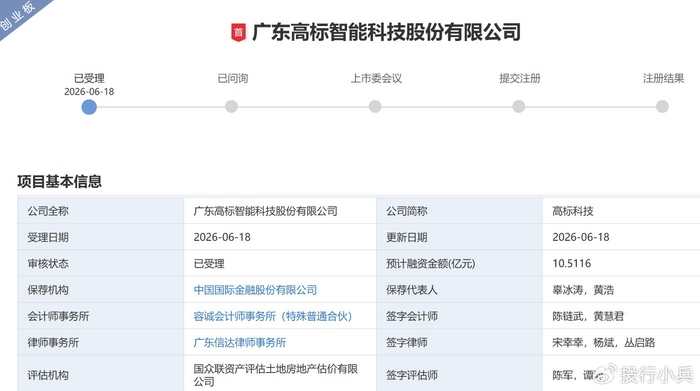Click the 保荐代表人 names ending in 黄浩
Image resolution: width=700 pixels, height=391 pixels.
(x=583, y=290)
